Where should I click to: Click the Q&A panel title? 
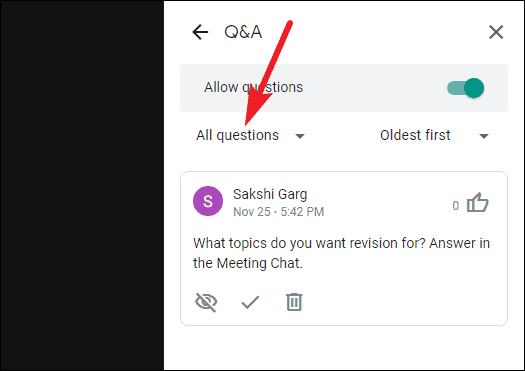(x=243, y=32)
